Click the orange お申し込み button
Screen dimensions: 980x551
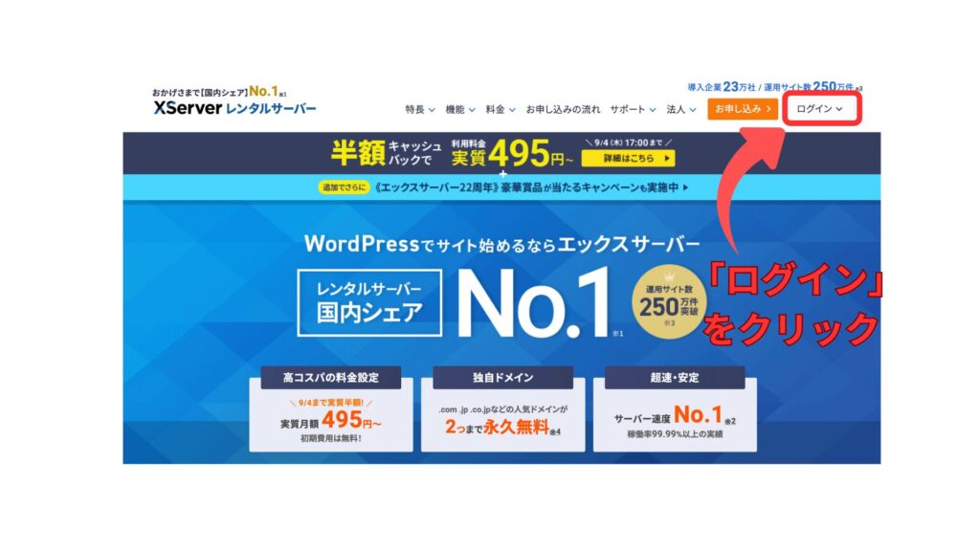[x=743, y=109]
